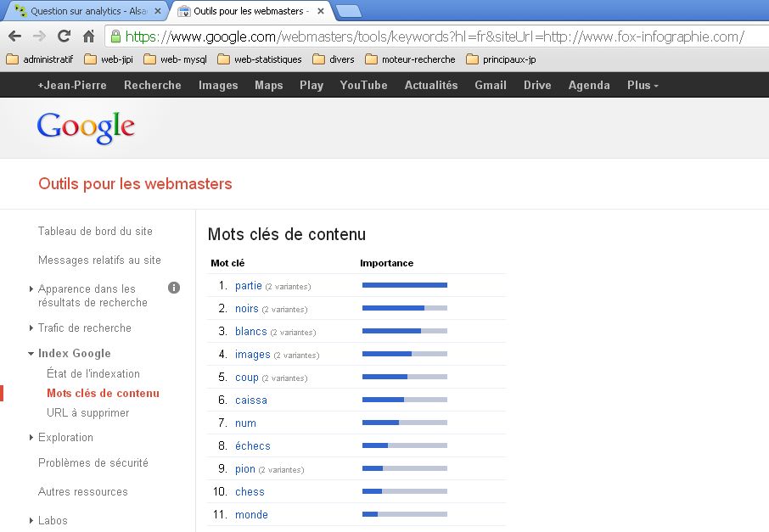Click the keyword échecs

(253, 445)
